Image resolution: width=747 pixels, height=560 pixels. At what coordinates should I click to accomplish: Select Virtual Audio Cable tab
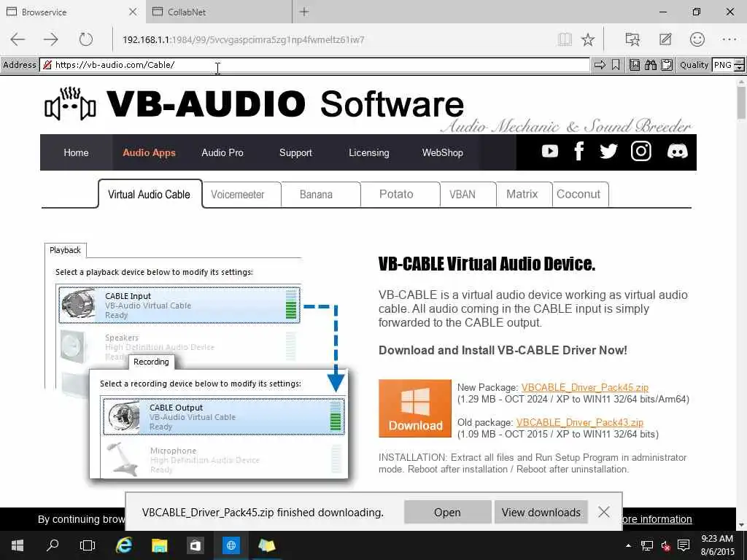pos(149,194)
